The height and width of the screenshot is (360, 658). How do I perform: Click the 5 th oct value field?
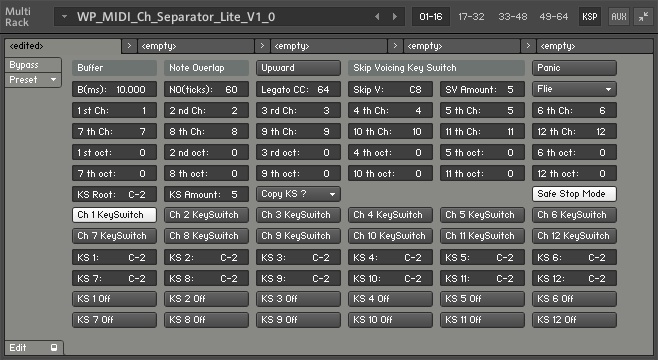(x=483, y=152)
